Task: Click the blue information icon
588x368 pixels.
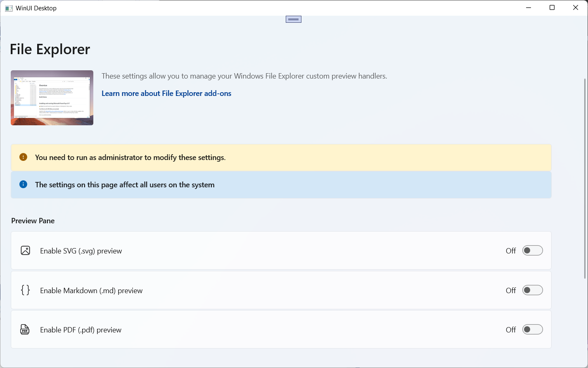Action: [x=23, y=184]
